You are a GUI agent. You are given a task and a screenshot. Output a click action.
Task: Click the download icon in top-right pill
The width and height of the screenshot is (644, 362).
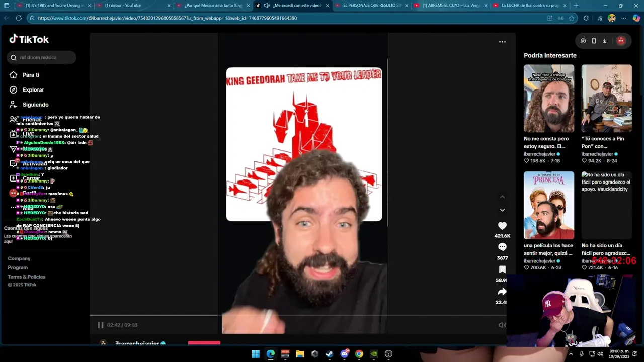pos(604,41)
